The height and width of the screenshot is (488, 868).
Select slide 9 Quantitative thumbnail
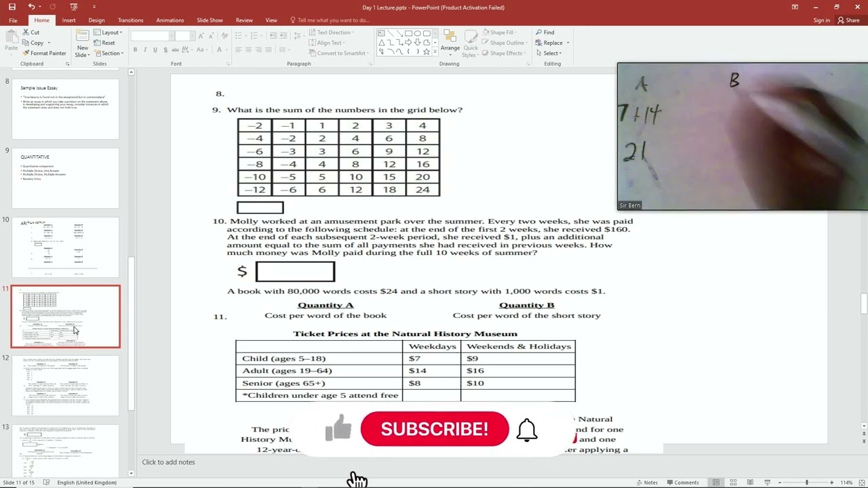[65, 178]
